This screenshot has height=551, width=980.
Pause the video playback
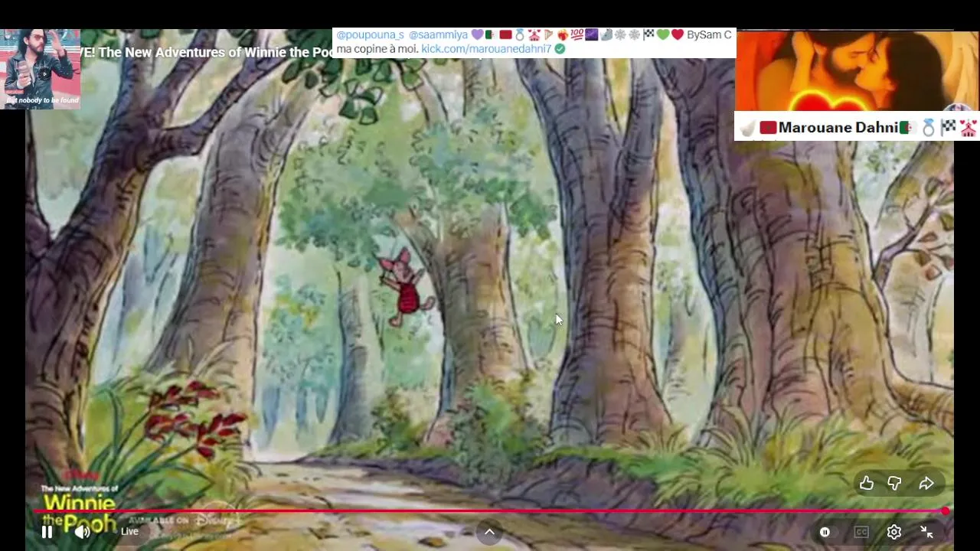(47, 532)
